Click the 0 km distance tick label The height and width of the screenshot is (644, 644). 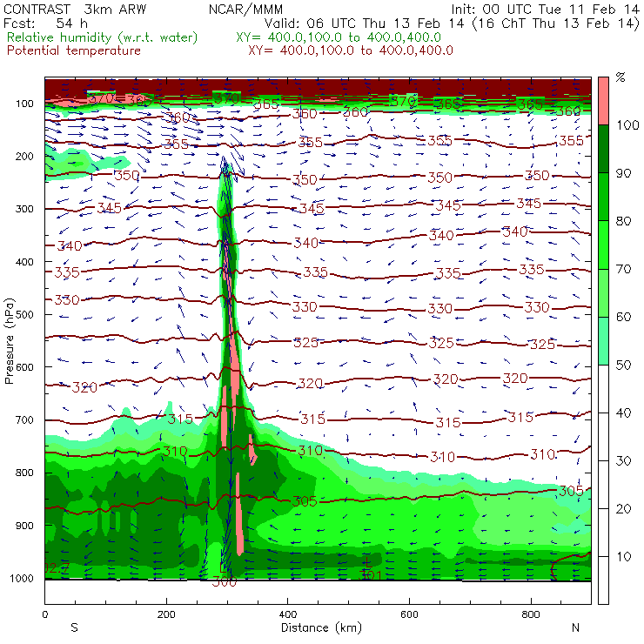pos(44,614)
